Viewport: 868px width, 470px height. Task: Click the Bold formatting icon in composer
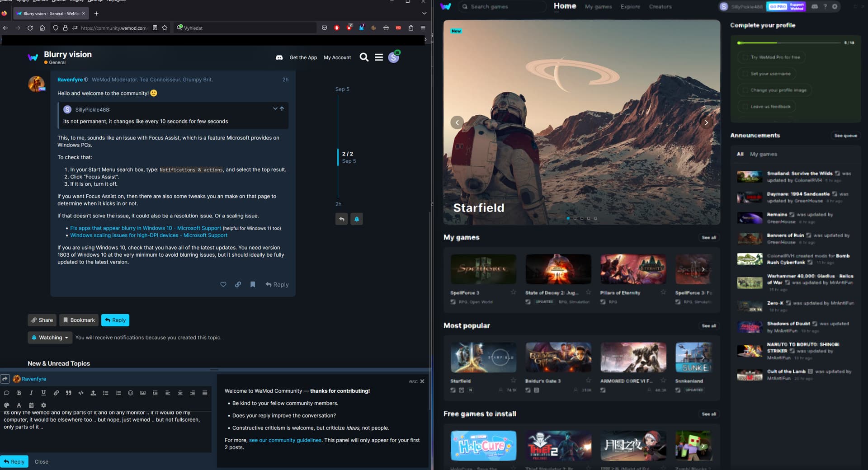19,393
